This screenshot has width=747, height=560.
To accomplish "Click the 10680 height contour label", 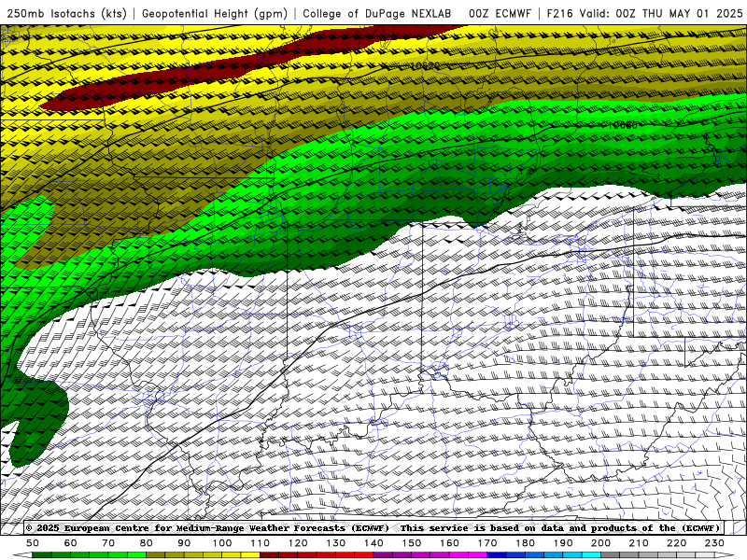I will tap(623, 125).
